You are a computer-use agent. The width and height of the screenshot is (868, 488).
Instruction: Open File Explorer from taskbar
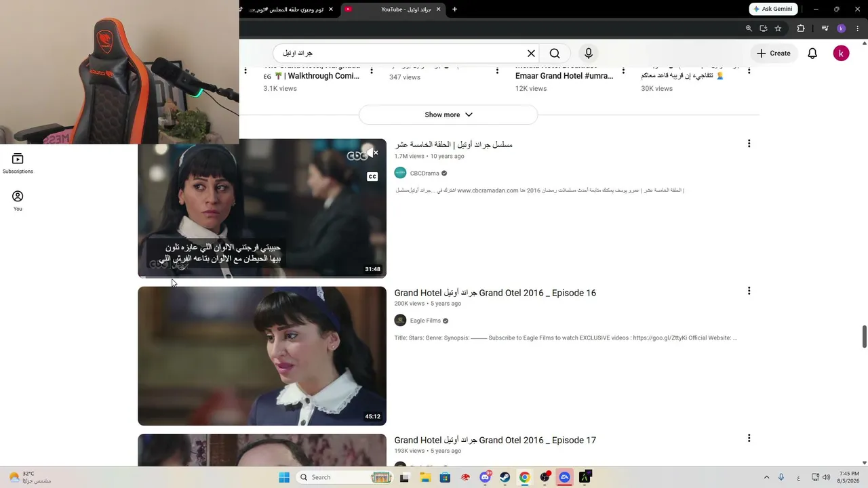(x=425, y=477)
